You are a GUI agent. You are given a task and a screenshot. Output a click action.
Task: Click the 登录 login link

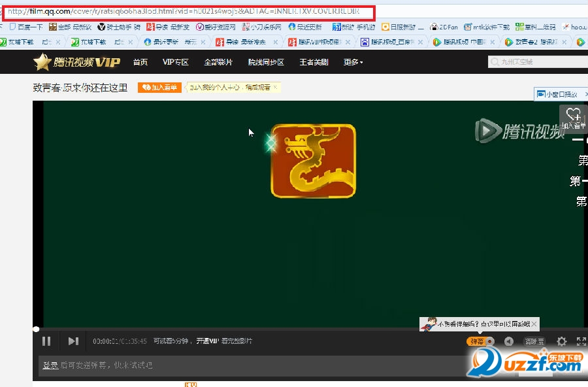50,365
